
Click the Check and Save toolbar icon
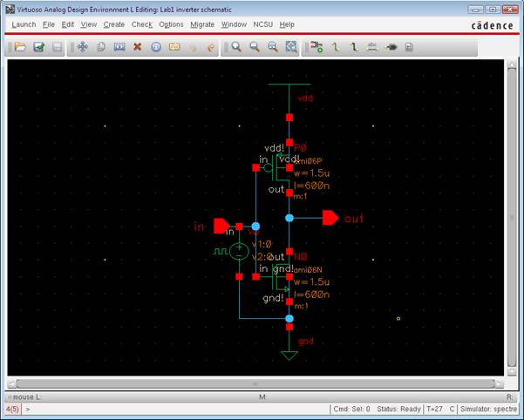coord(38,46)
